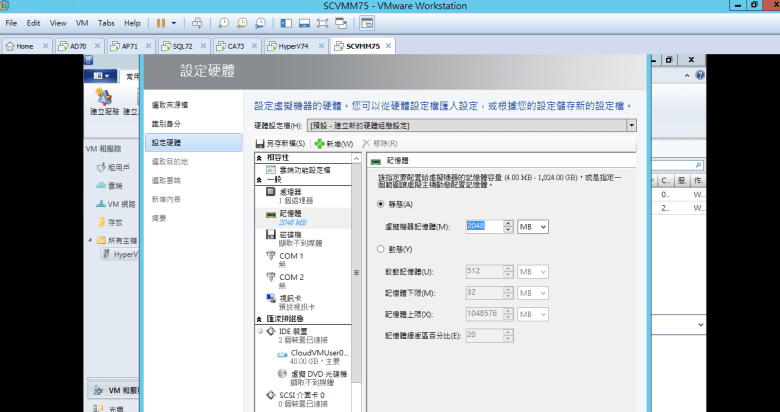Screen dimensions: 780x412
Task: Select the 視訊卡 video adapter item
Action: pos(291,299)
